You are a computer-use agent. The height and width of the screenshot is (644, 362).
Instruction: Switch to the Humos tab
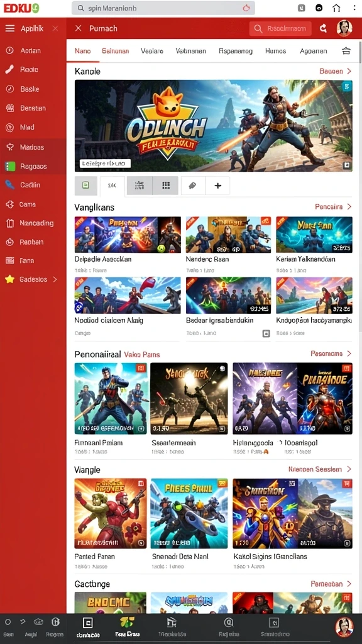pyautogui.click(x=275, y=51)
